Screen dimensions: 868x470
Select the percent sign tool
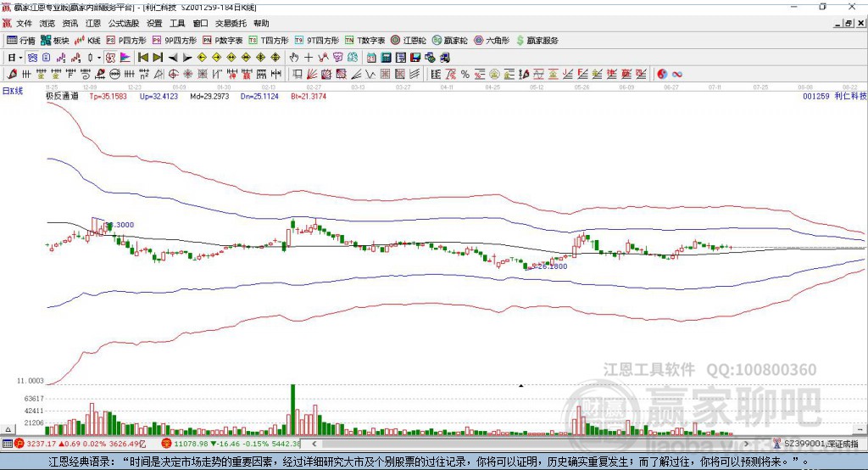point(465,75)
